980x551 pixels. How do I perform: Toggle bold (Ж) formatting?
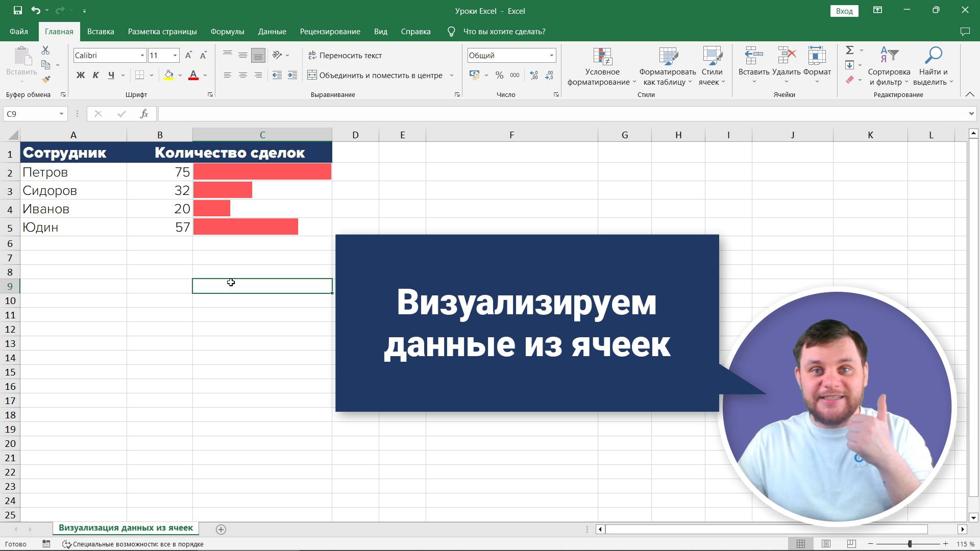click(x=80, y=75)
